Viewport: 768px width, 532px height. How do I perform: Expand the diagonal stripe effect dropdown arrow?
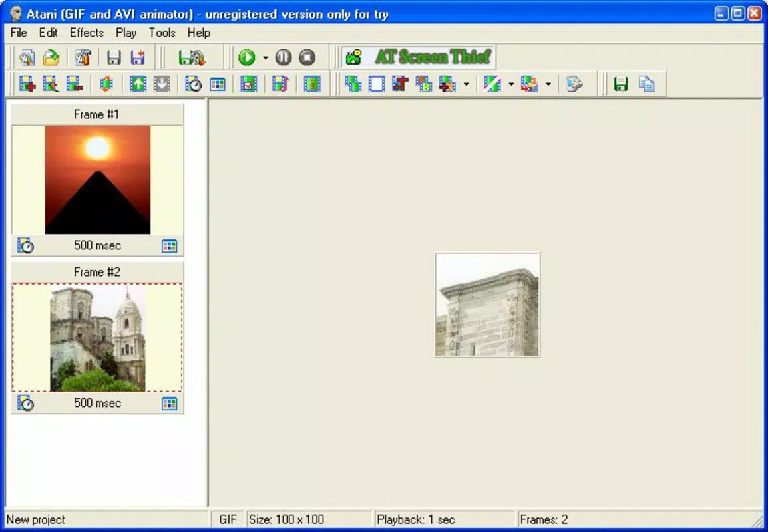(x=511, y=84)
